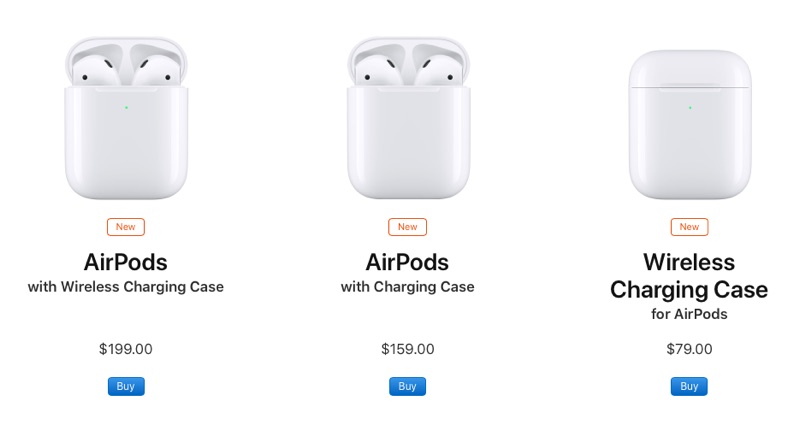The width and height of the screenshot is (800, 437).
Task: Open the Wireless Charging Case title
Action: (x=689, y=276)
